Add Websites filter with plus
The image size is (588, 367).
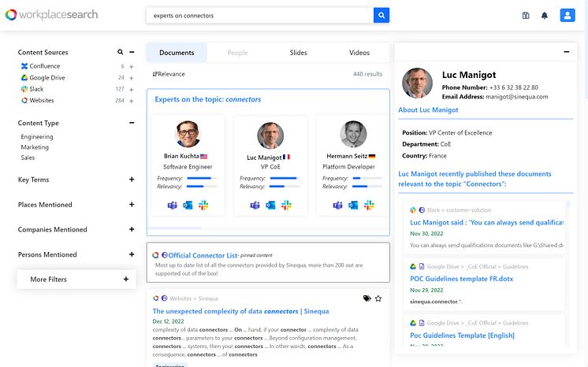tap(132, 101)
